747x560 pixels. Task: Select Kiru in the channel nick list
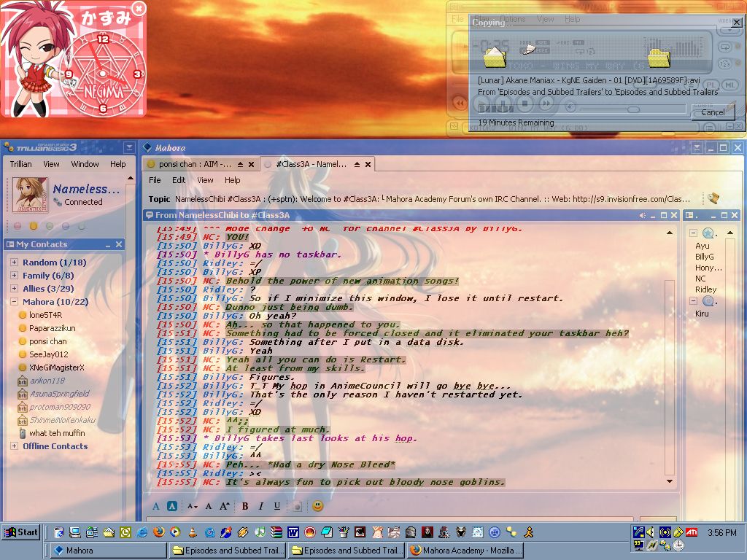tap(702, 314)
